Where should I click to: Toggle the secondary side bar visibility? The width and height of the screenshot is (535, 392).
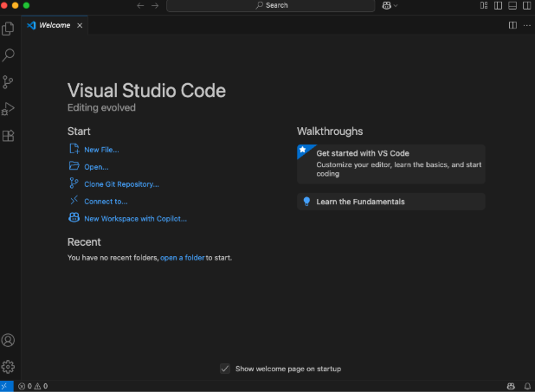[526, 5]
